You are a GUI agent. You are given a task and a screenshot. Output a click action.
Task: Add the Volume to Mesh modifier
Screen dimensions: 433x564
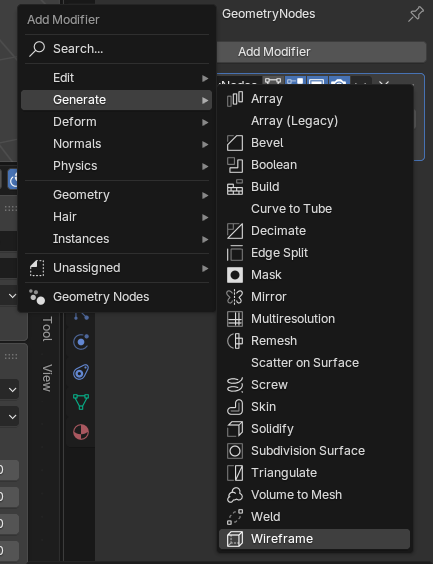314,495
